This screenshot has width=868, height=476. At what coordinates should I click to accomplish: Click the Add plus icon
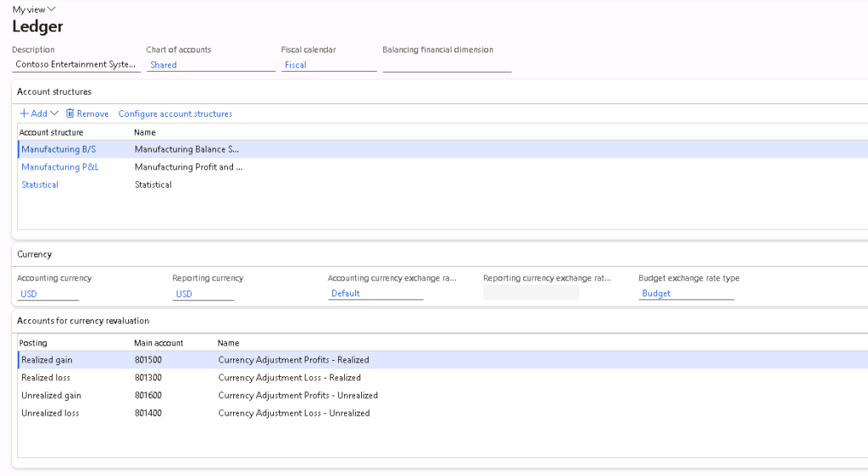[x=25, y=113]
